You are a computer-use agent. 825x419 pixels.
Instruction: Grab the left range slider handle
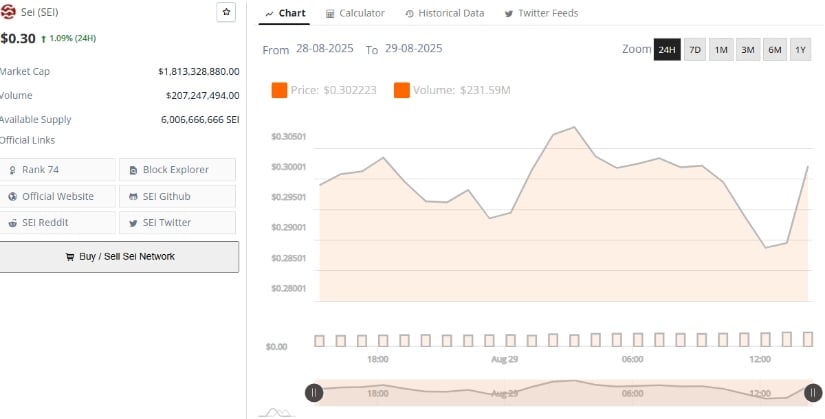click(x=314, y=393)
